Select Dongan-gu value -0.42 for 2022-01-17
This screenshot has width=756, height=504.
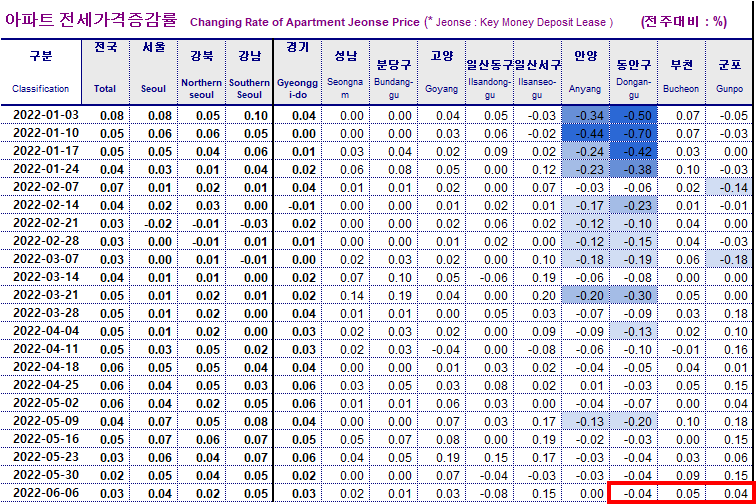pos(634,151)
